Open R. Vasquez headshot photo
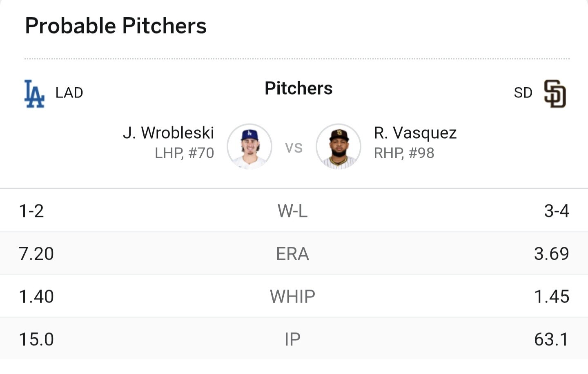 click(339, 146)
